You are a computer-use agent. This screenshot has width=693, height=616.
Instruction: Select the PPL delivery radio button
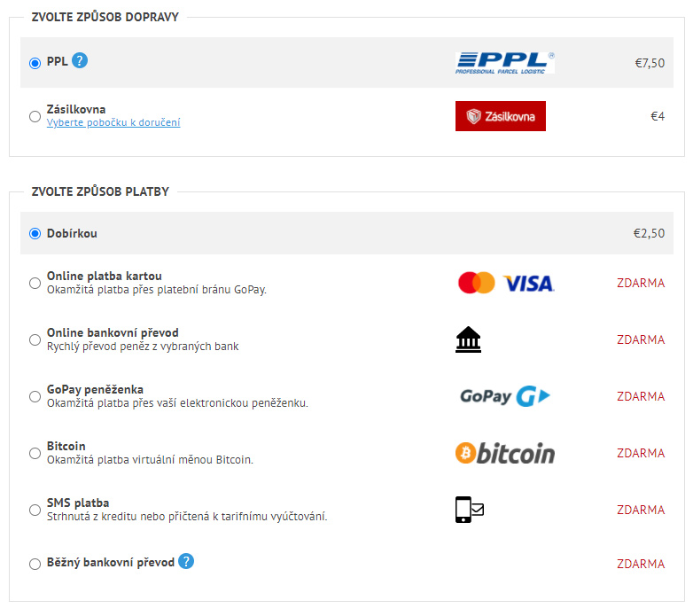35,63
